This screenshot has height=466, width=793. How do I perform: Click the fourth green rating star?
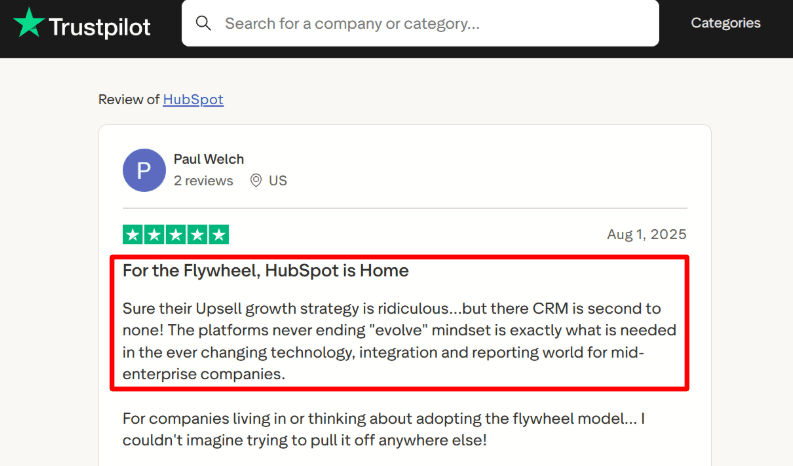click(x=197, y=235)
